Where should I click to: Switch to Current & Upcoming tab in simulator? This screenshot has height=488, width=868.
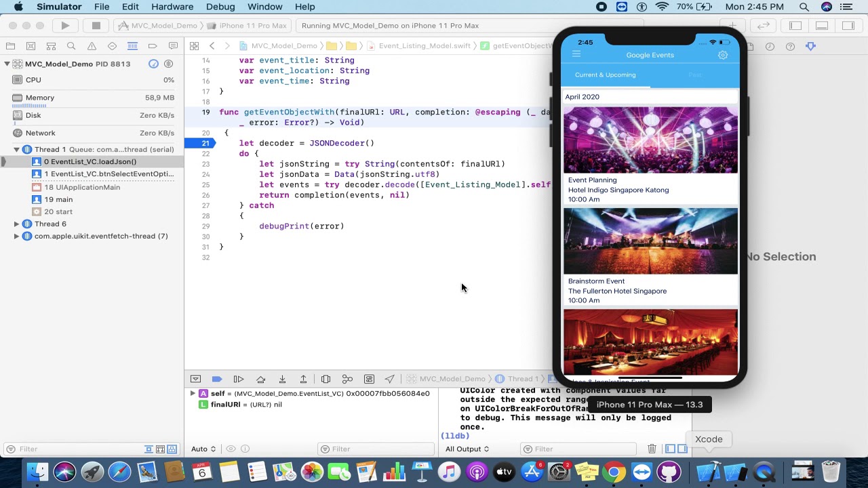(x=606, y=75)
